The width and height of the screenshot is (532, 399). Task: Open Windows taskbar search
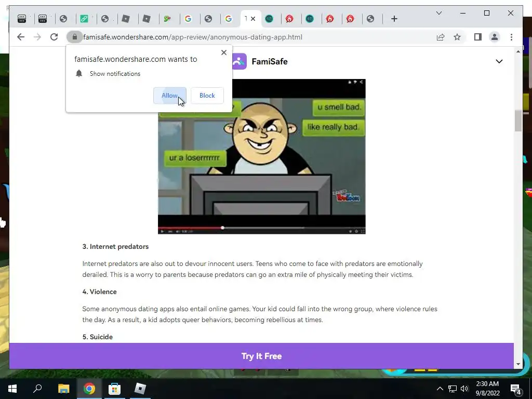point(37,389)
